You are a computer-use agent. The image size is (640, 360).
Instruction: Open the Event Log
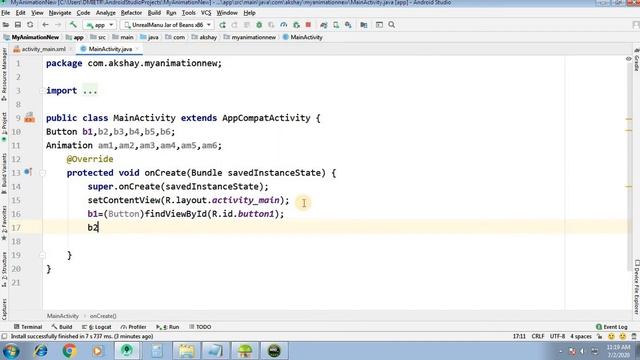(x=611, y=327)
